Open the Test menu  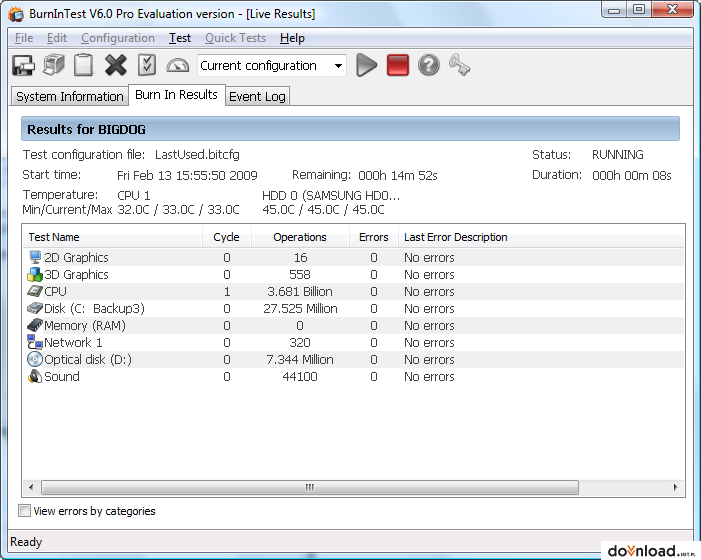click(180, 38)
